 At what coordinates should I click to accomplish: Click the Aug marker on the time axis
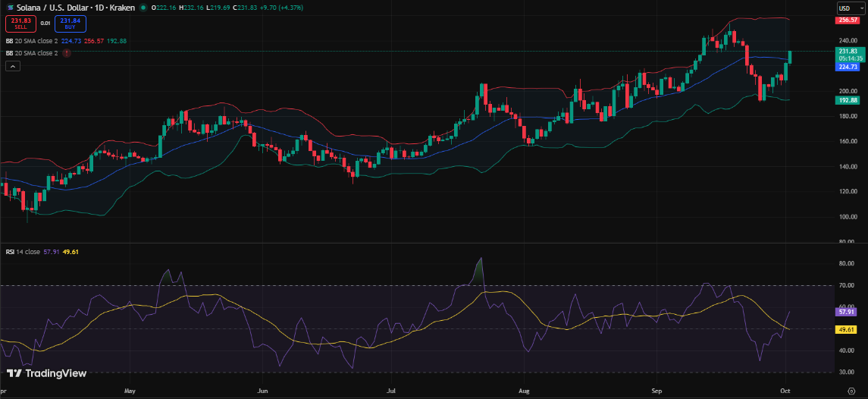(524, 392)
